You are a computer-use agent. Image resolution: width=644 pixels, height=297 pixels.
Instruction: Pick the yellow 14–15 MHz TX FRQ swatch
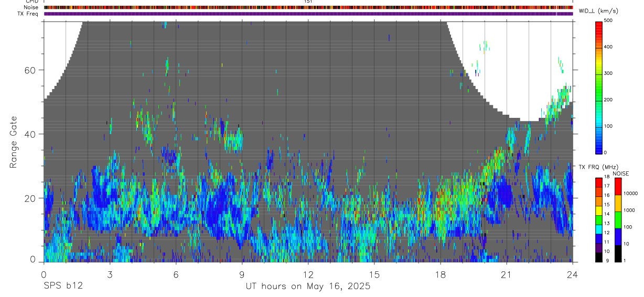coord(599,210)
